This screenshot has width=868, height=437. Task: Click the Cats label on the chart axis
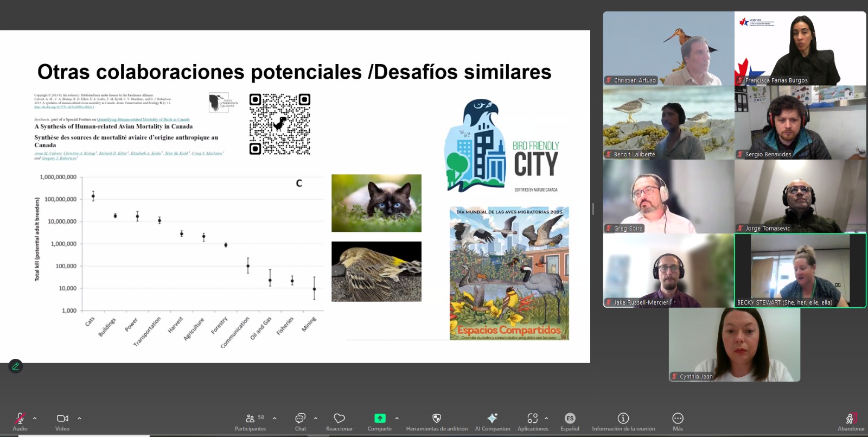click(90, 321)
